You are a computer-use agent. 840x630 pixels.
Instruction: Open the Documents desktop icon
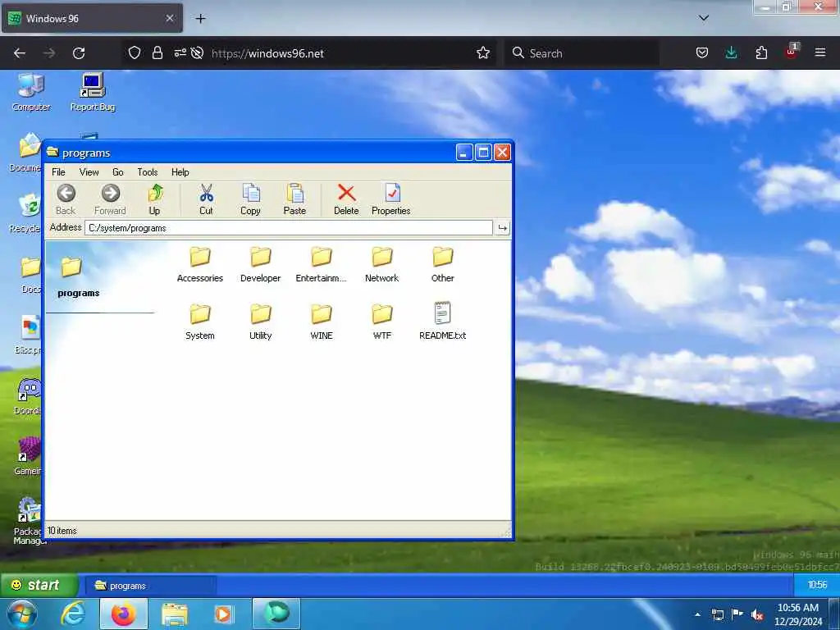point(25,152)
